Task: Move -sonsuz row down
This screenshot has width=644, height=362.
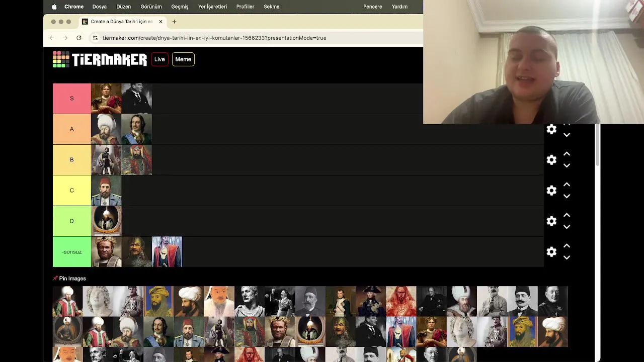Action: 567,257
